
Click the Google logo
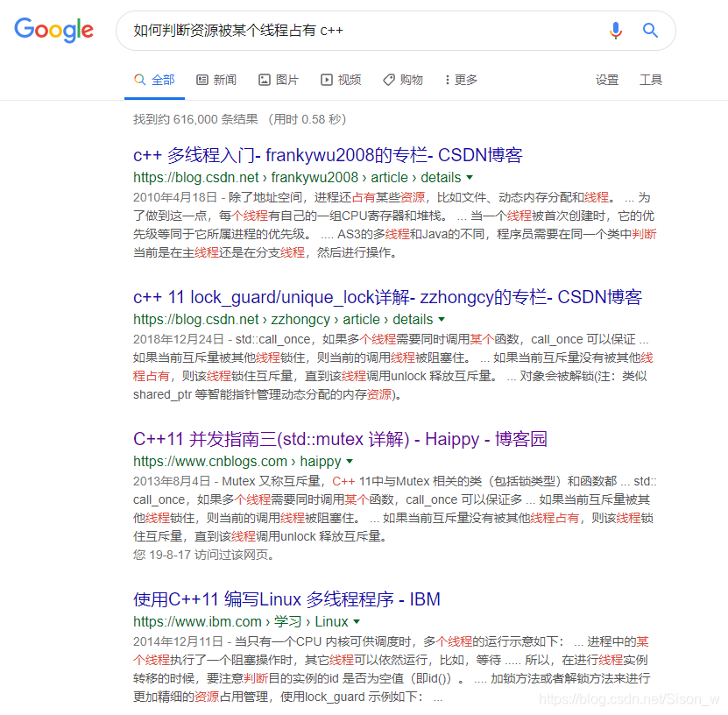[x=53, y=30]
